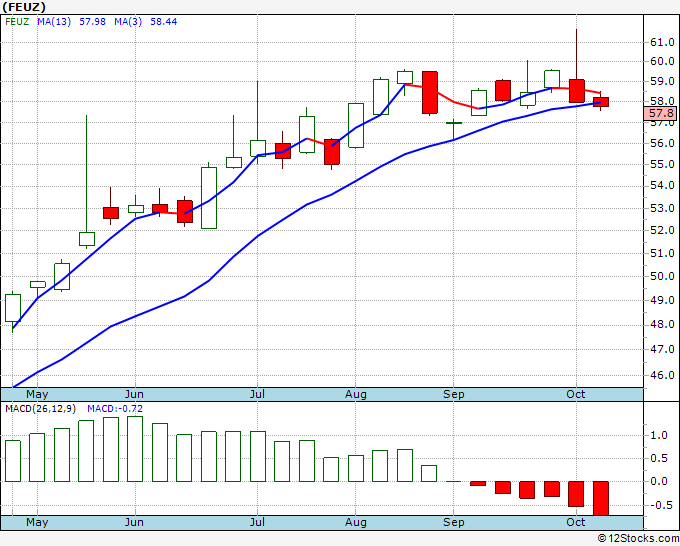
Task: Select the MA(13) legend label
Action: pyautogui.click(x=54, y=22)
